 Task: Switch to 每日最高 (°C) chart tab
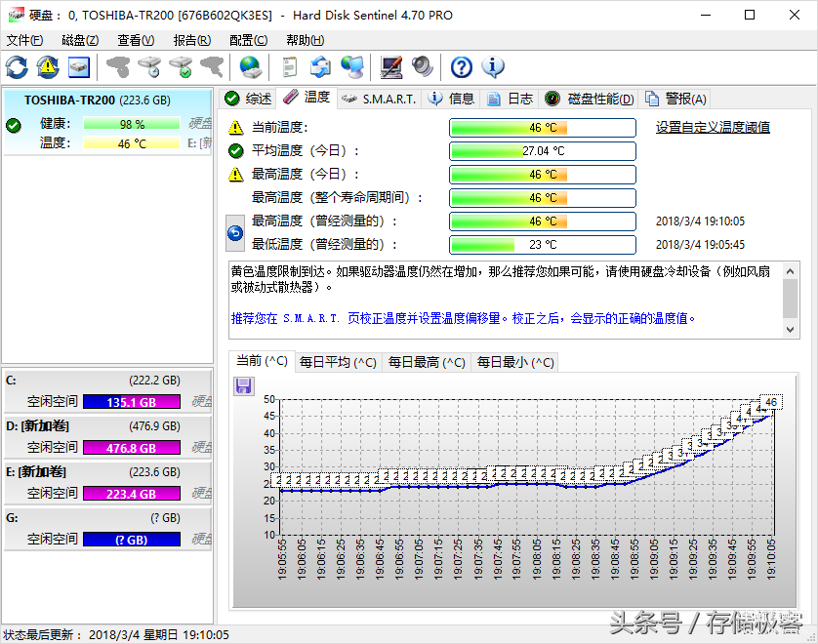pos(427,362)
